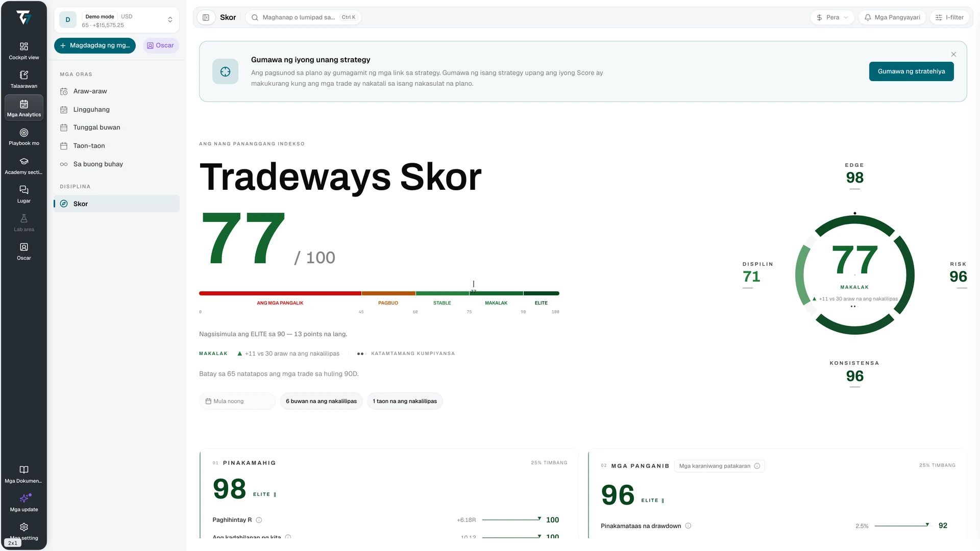Open the Mga Pangyayari notifications button
The width and height of the screenshot is (980, 551).
tap(892, 17)
